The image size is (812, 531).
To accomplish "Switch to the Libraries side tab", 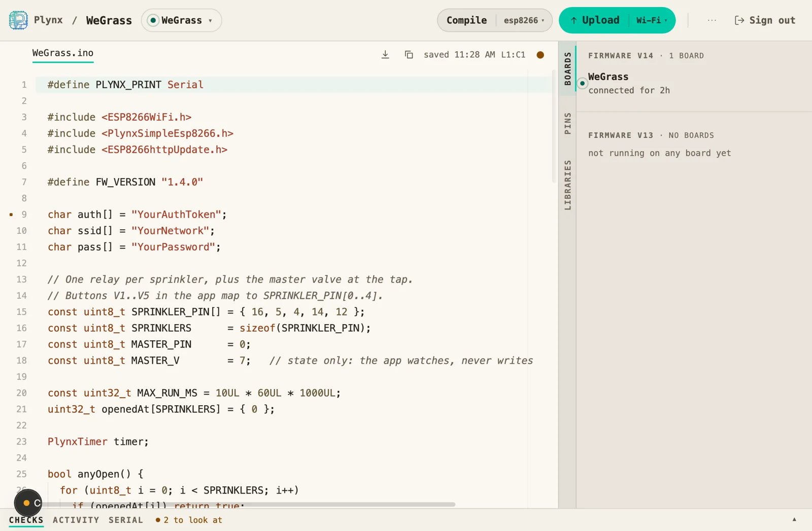I will pyautogui.click(x=567, y=185).
